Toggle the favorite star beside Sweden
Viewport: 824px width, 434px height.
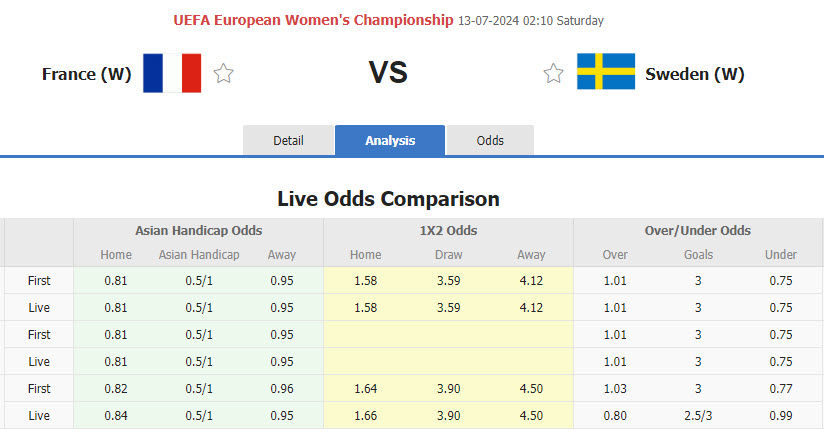pos(553,73)
